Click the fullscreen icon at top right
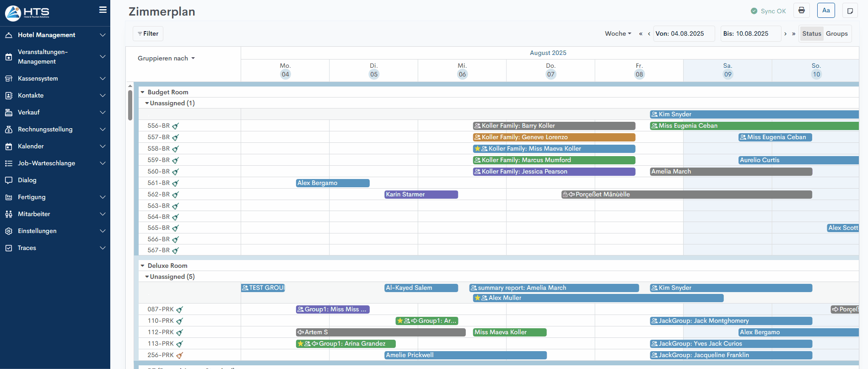 (x=850, y=11)
